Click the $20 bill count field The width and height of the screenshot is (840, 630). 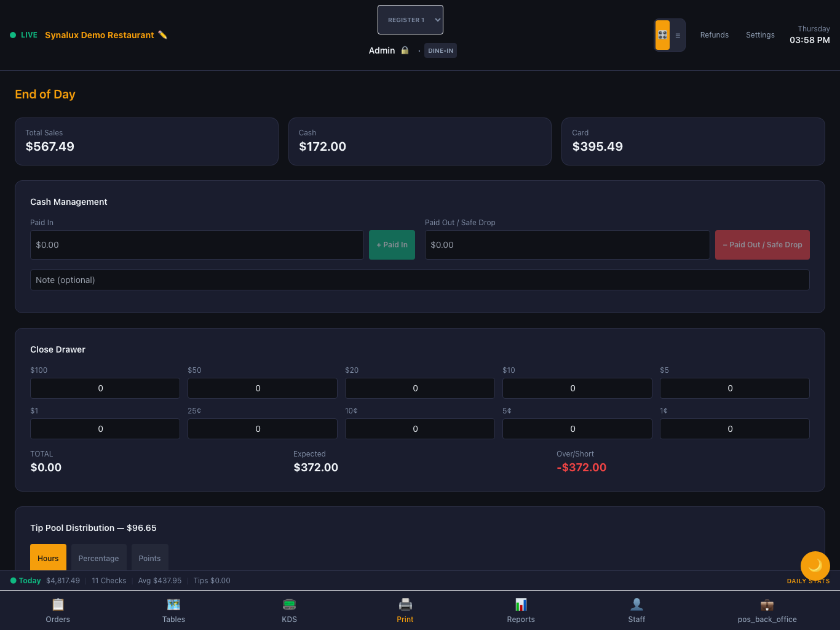click(x=420, y=388)
